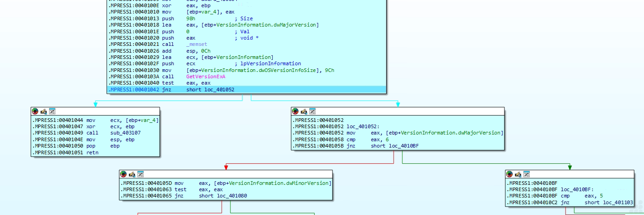Click pencil icon on dwMinorVersion block
The width and height of the screenshot is (644, 215).
[x=132, y=174]
